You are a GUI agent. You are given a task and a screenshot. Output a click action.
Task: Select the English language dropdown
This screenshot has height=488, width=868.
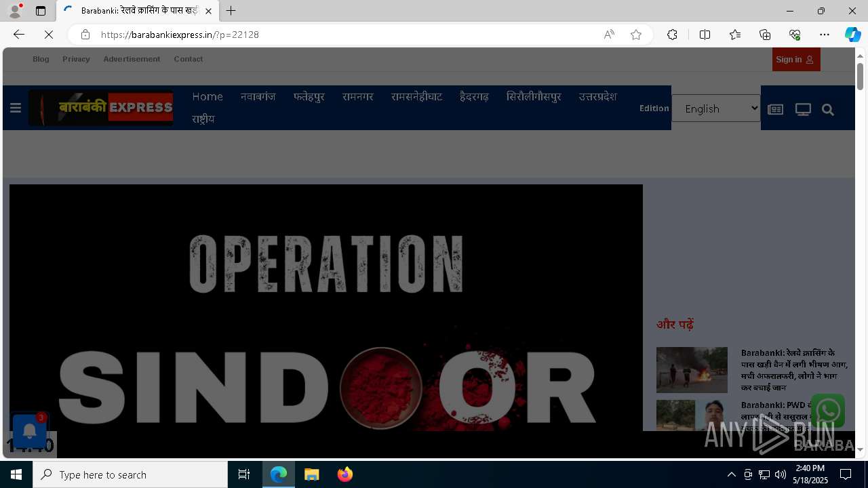[x=716, y=108]
